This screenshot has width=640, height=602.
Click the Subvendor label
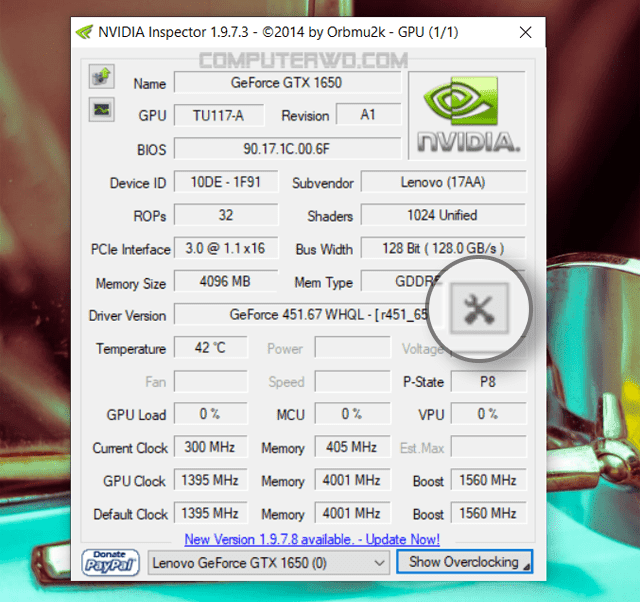pyautogui.click(x=323, y=183)
